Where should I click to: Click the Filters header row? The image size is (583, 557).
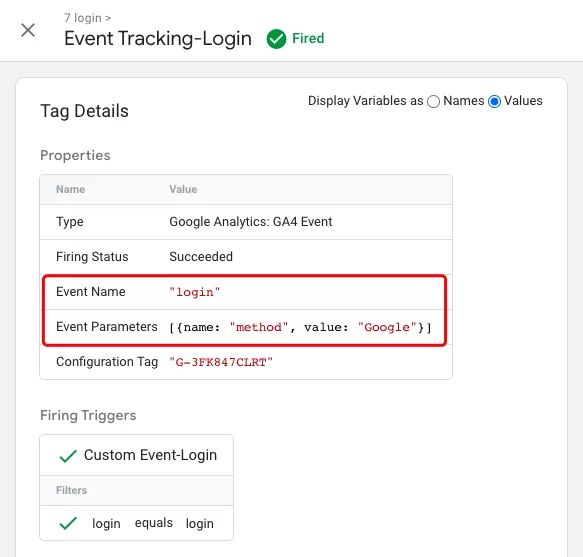click(136, 490)
